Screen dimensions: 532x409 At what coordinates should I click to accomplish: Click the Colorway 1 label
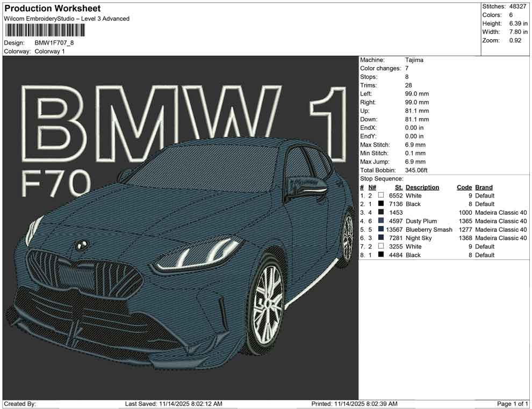(x=49, y=51)
